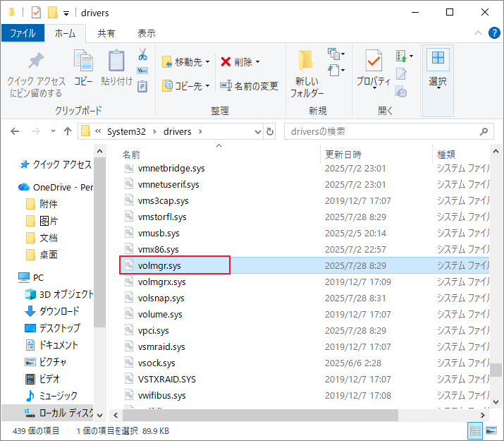
Task: Open クイック アクセス in navigation pane
Action: pos(55,164)
